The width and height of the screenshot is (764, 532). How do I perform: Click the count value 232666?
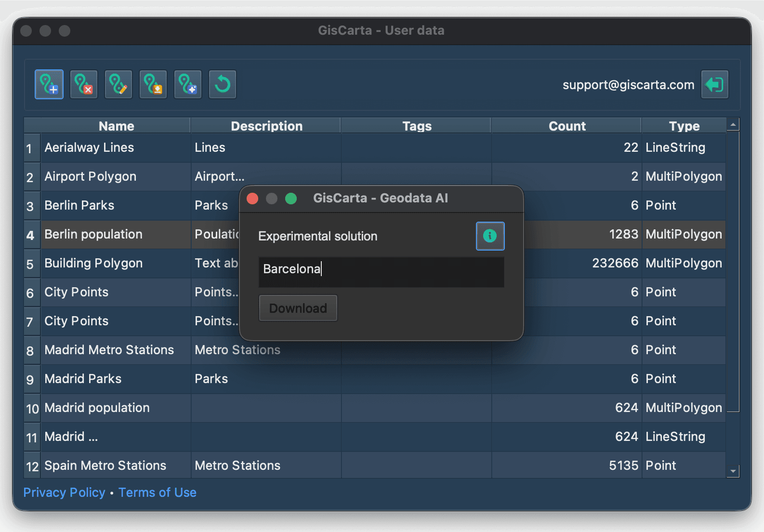coord(615,263)
